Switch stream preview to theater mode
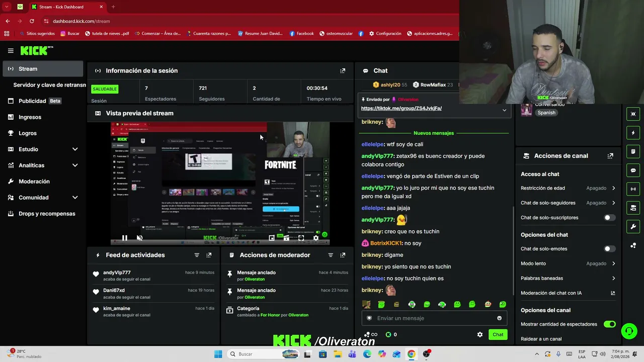Screen dimensions: 644x362 pyautogui.click(x=286, y=238)
